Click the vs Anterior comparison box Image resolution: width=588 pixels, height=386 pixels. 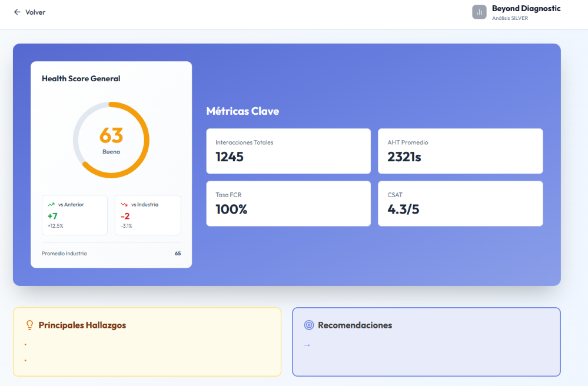(75, 215)
